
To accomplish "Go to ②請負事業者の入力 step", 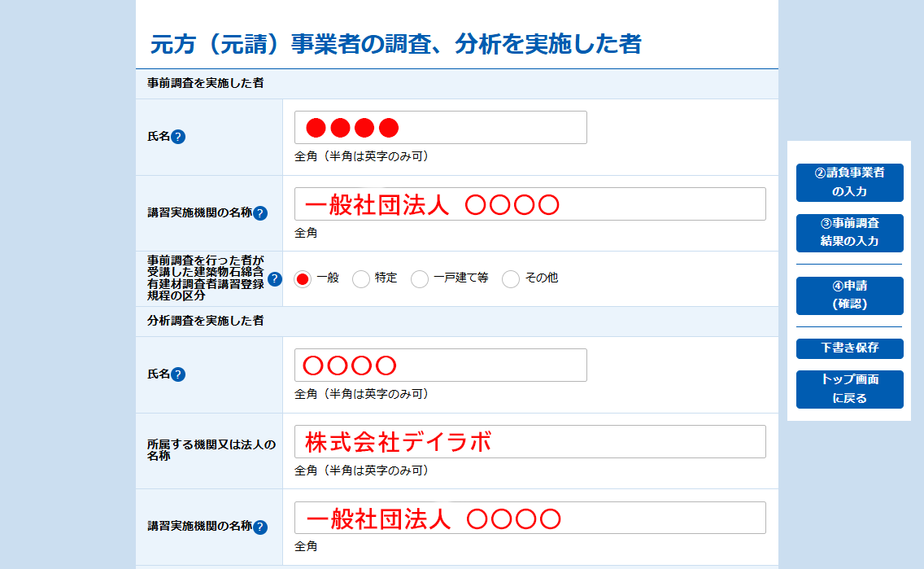I will click(x=849, y=182).
